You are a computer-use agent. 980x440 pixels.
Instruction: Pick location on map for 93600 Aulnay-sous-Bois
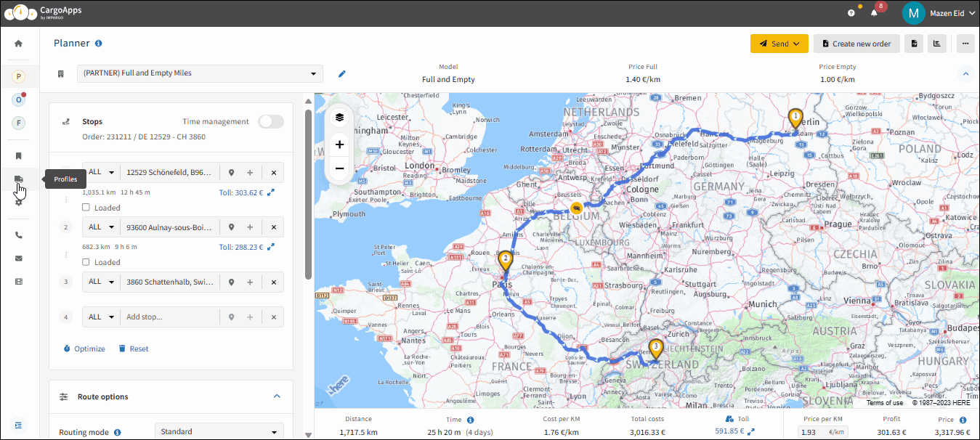(x=232, y=227)
